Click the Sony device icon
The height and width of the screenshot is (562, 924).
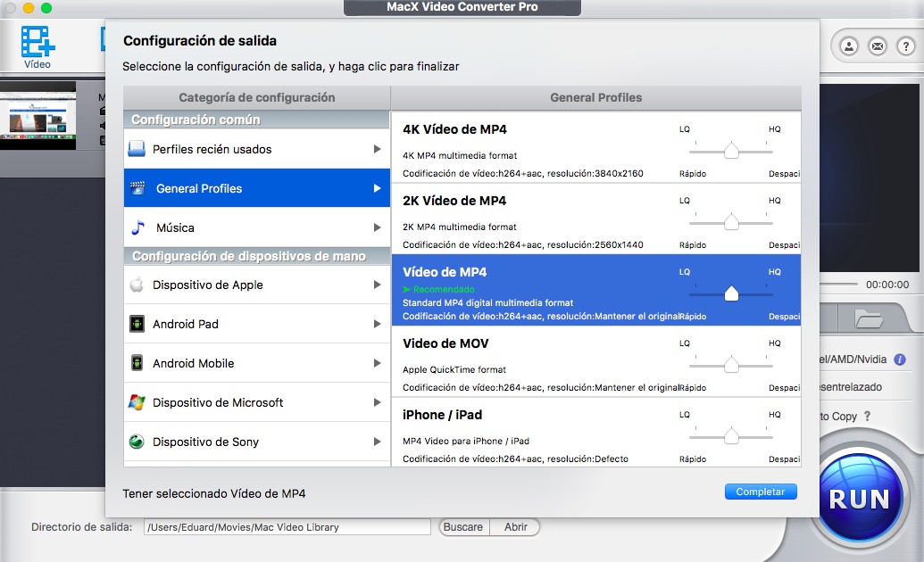[137, 442]
